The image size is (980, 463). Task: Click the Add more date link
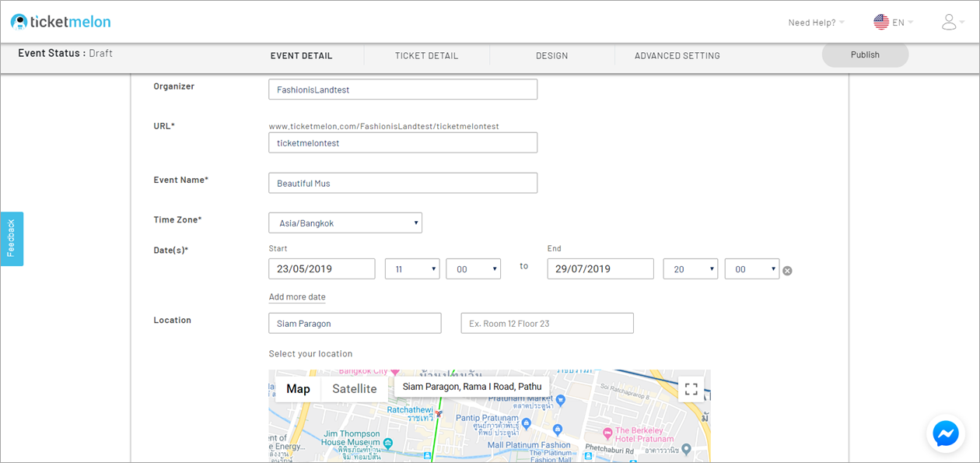297,297
